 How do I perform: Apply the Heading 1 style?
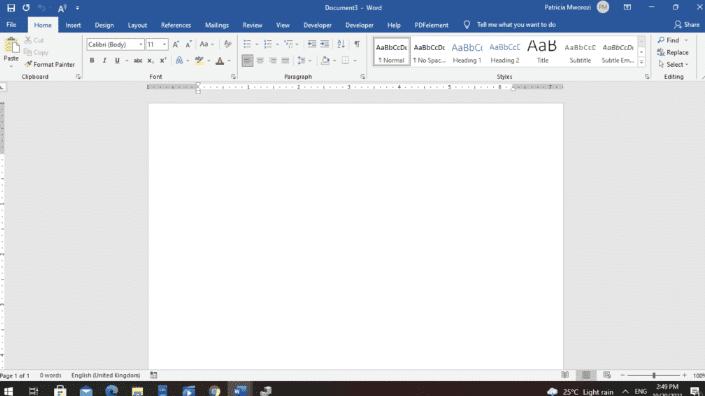coord(467,52)
